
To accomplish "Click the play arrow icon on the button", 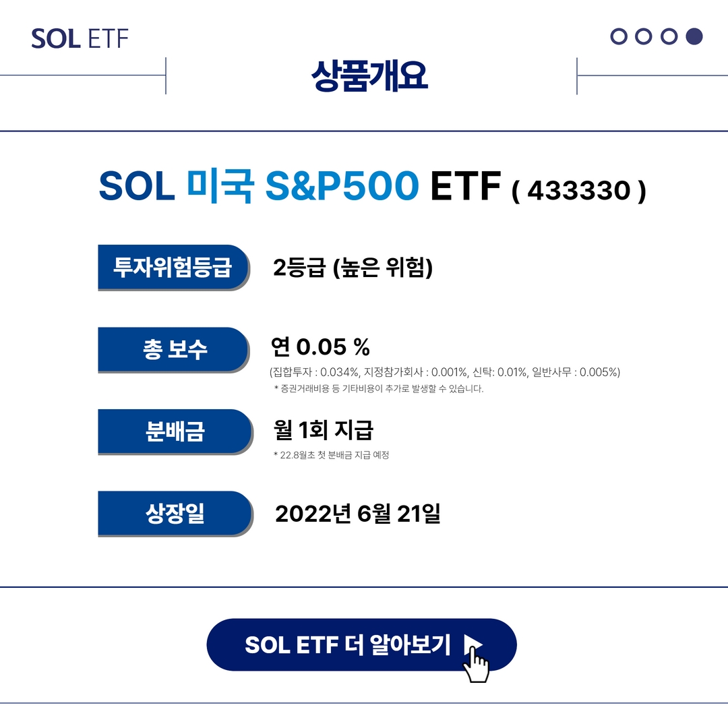I will pyautogui.click(x=473, y=644).
